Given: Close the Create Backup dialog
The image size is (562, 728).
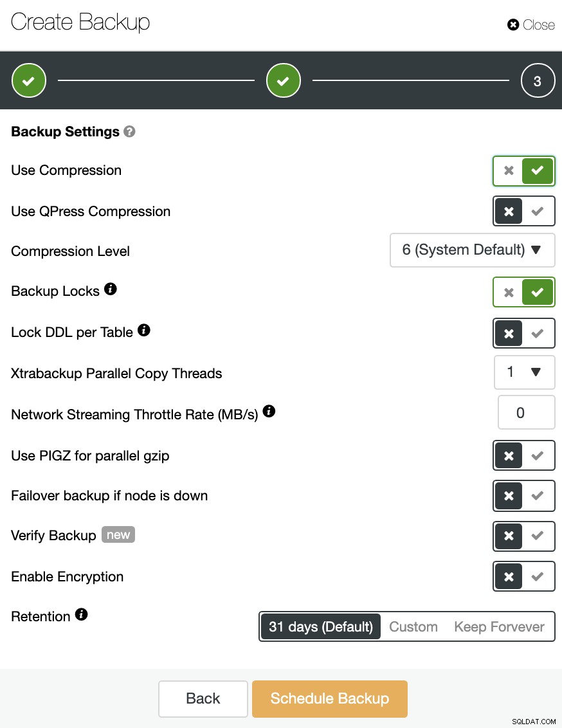Looking at the screenshot, I should pyautogui.click(x=531, y=24).
